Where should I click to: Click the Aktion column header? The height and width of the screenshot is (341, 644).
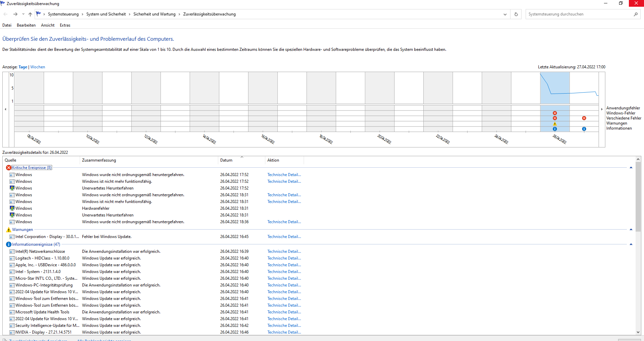(285, 160)
